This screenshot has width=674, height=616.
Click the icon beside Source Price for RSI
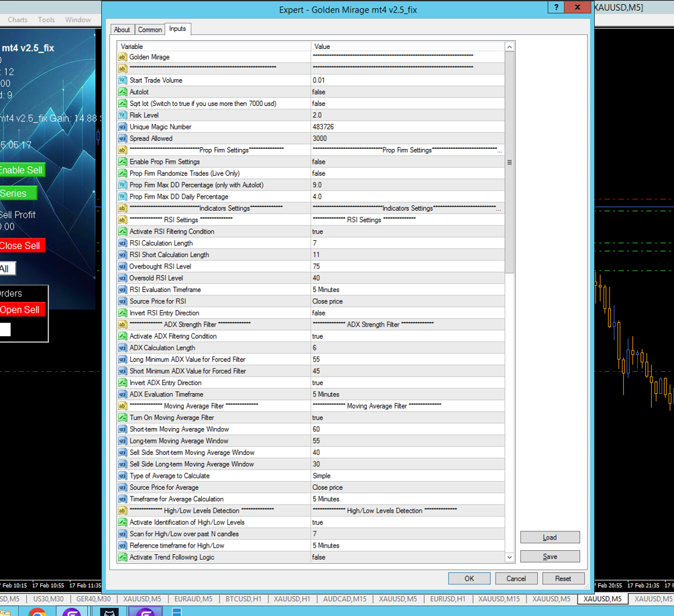(123, 301)
